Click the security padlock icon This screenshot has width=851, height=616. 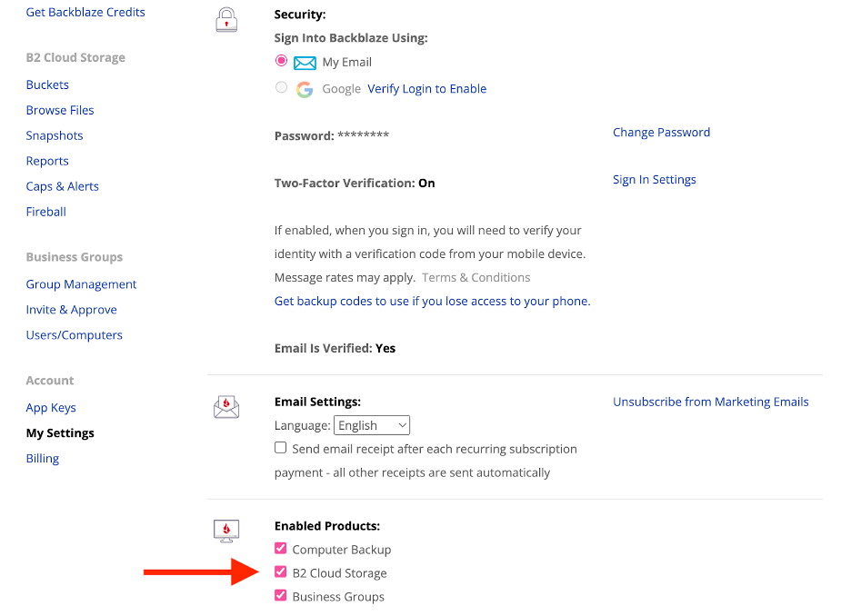[x=226, y=20]
